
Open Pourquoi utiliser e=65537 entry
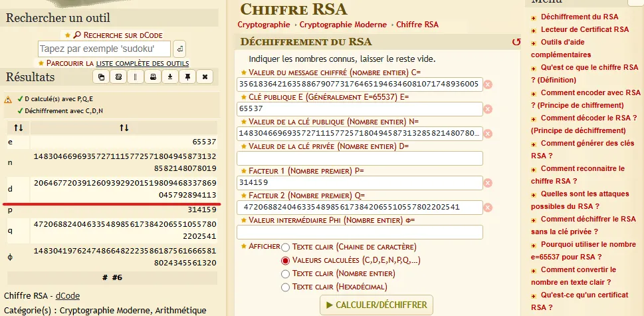584,251
